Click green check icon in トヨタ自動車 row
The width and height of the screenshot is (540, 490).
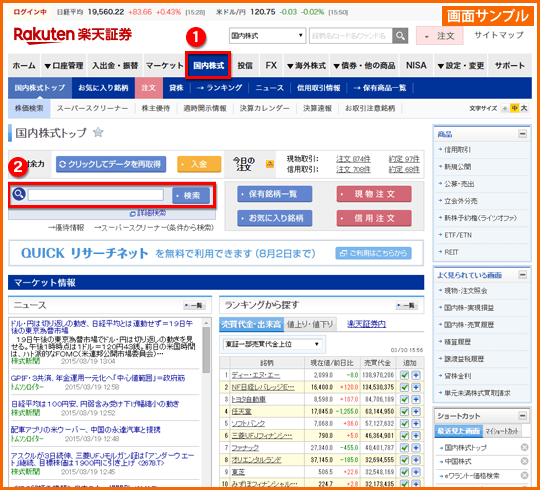(404, 399)
